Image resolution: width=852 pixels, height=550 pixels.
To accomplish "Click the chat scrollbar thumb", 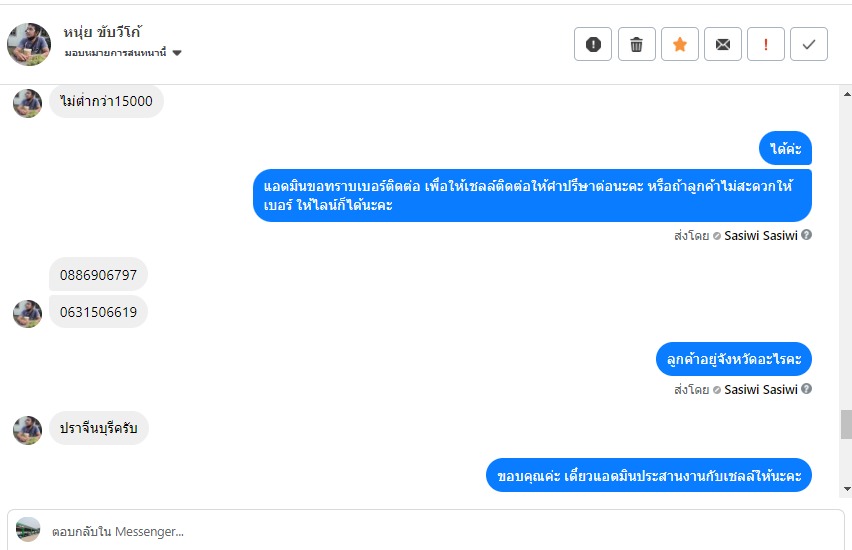I will (846, 424).
